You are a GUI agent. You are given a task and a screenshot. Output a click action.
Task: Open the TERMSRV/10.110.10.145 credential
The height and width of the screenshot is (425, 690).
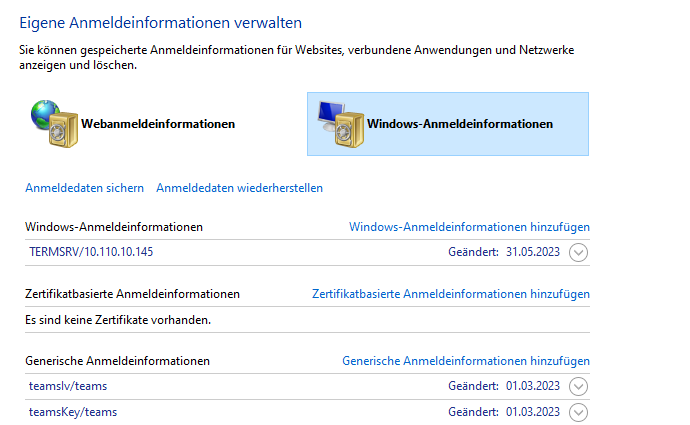(91, 252)
